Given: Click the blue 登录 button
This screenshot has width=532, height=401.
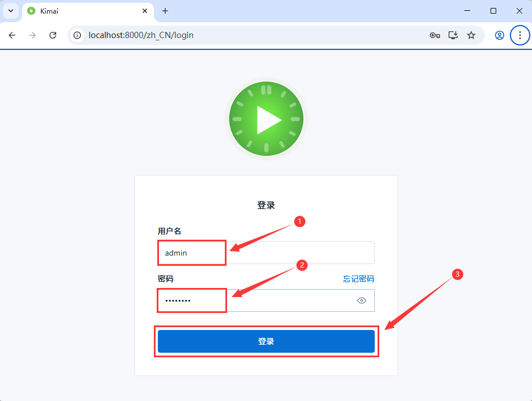Looking at the screenshot, I should (266, 341).
